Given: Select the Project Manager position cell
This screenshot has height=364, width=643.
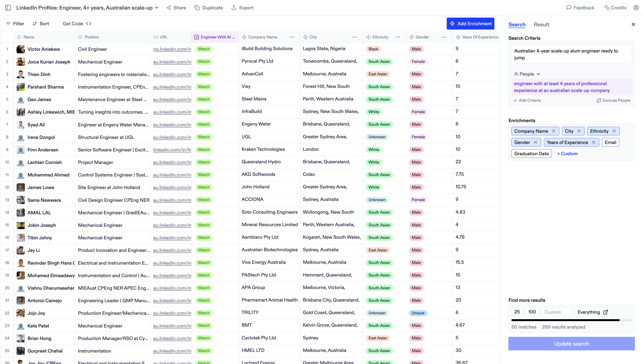Looking at the screenshot, I should [x=112, y=162].
